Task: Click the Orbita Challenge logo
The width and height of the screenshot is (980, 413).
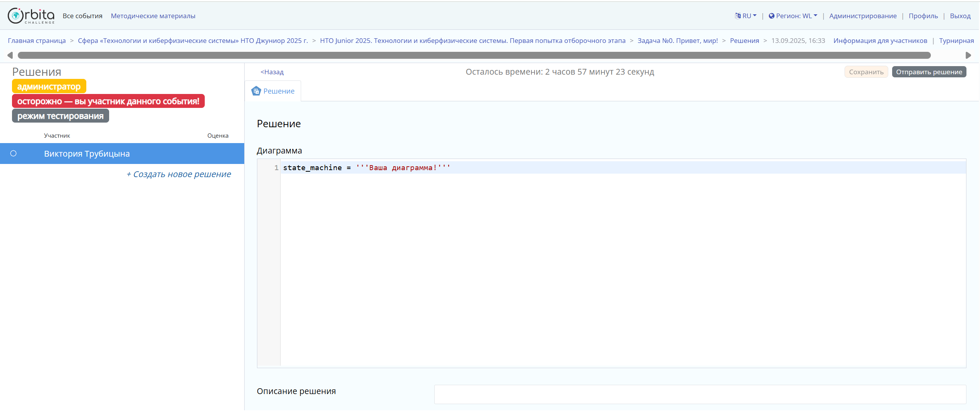Action: click(x=31, y=16)
